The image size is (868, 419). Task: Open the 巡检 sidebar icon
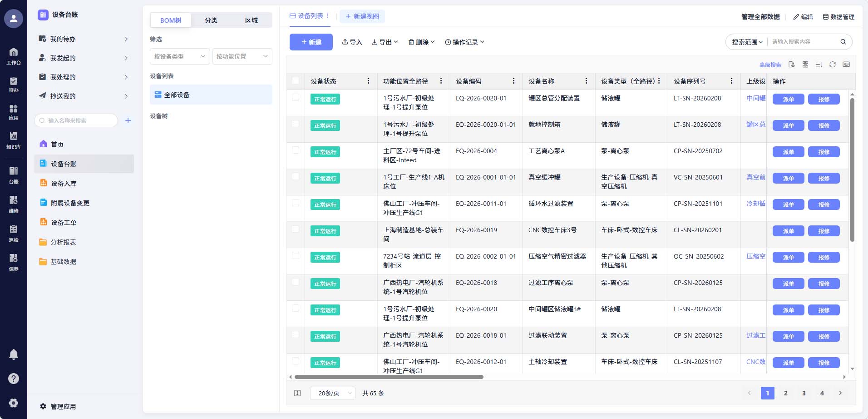(14, 233)
